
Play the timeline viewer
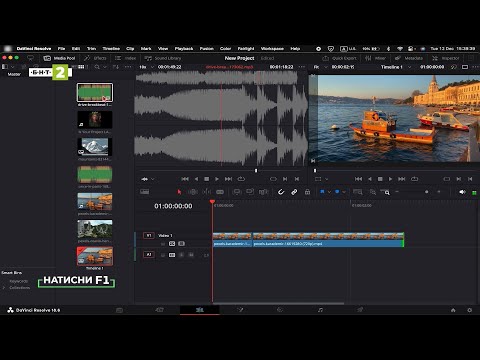tap(390, 179)
